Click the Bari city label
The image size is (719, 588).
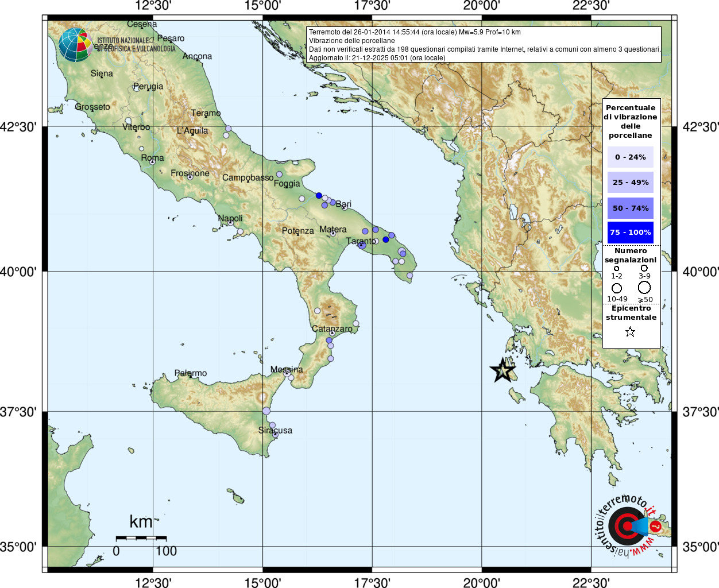pyautogui.click(x=343, y=204)
